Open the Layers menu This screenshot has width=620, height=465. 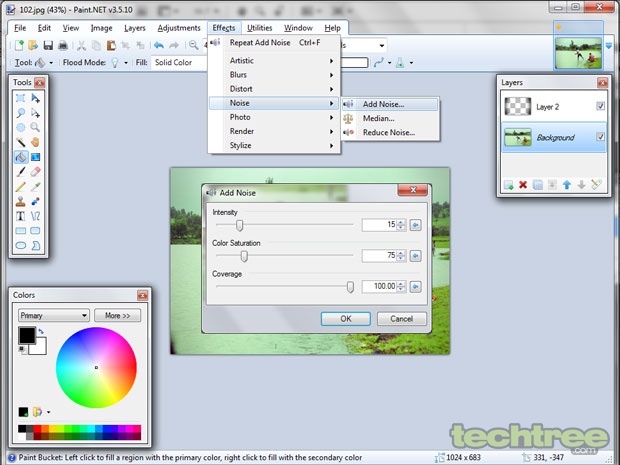[x=135, y=28]
